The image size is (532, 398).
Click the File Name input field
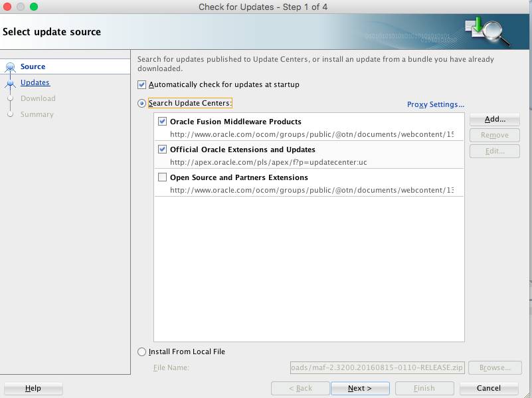coord(377,367)
